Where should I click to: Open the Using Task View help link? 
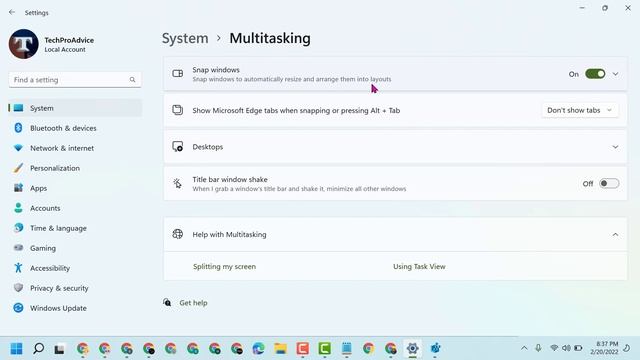coord(419,267)
